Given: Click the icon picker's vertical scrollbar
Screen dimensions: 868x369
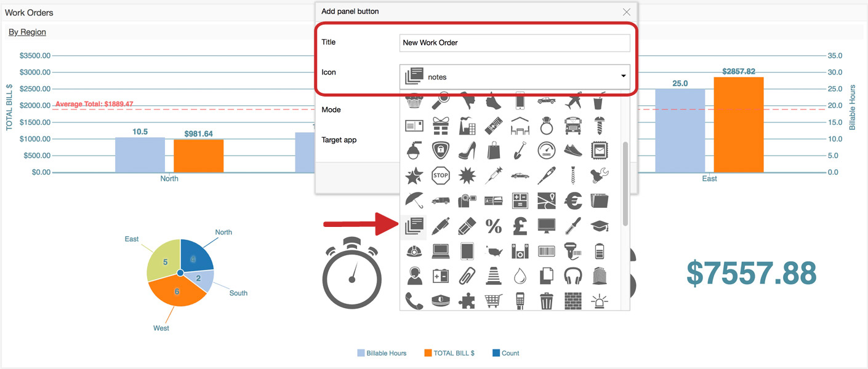Looking at the screenshot, I should (625, 184).
